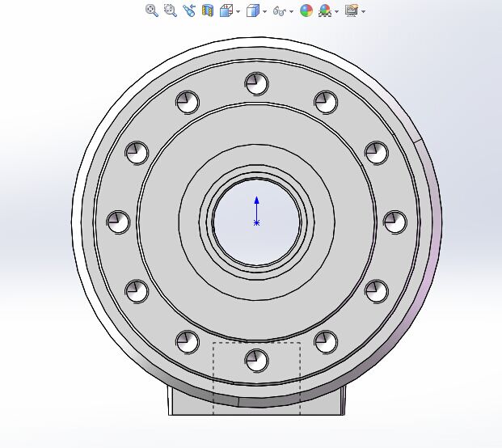This screenshot has width=502, height=448.
Task: Toggle the Section View tool
Action: (x=208, y=11)
